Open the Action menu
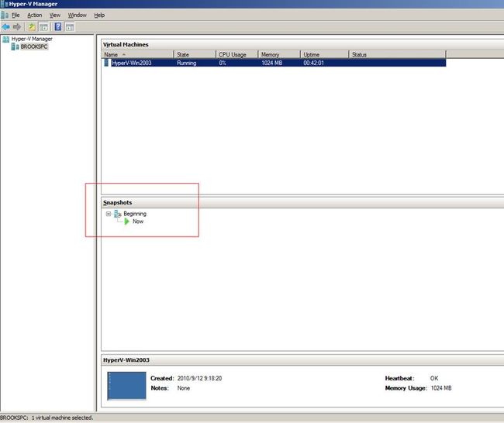 (34, 15)
